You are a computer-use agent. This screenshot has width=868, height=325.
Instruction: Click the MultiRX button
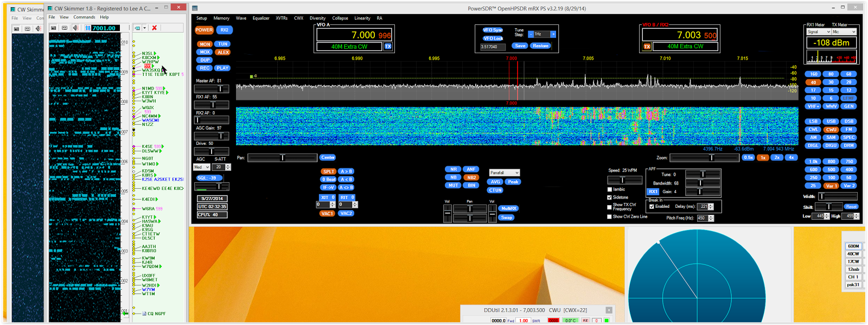(x=509, y=208)
